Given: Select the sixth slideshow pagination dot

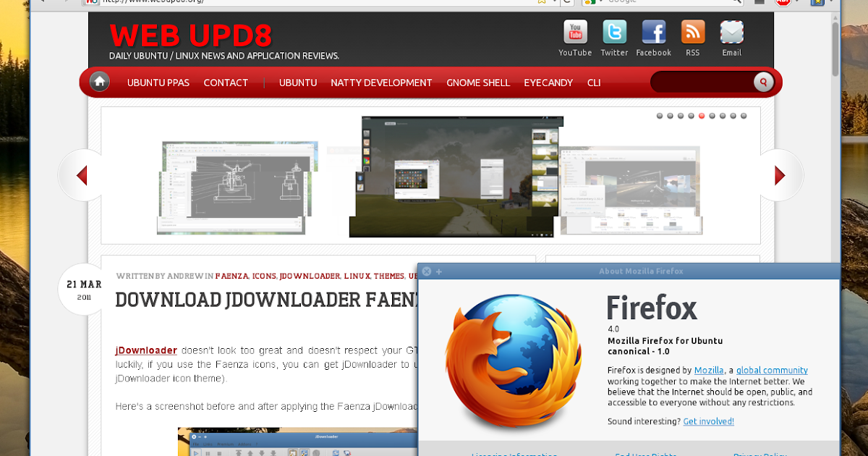Looking at the screenshot, I should click(x=712, y=116).
